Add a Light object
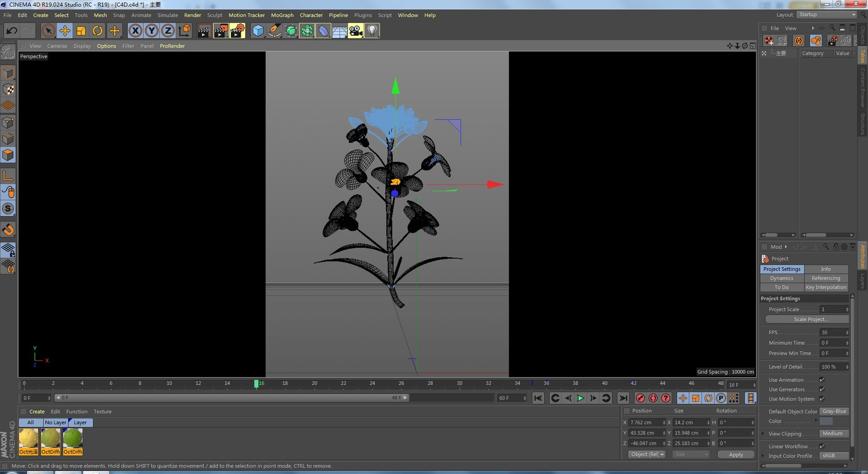 pos(372,31)
